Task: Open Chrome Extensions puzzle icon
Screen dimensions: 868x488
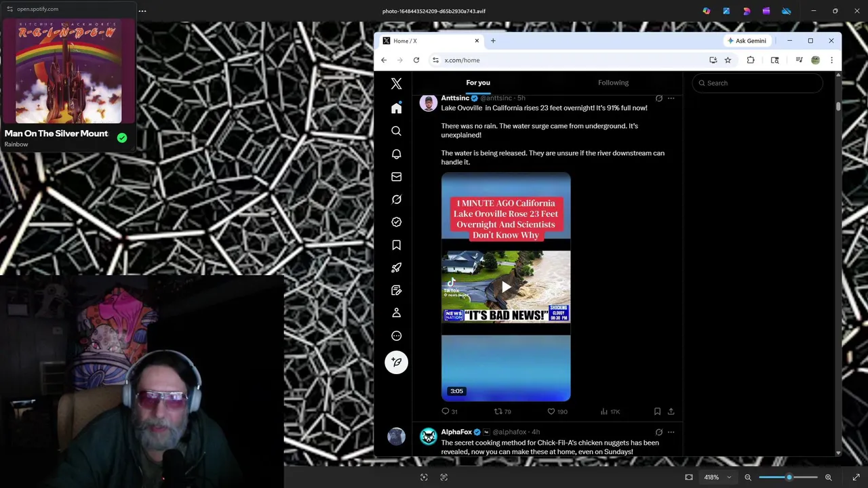Action: click(x=751, y=60)
